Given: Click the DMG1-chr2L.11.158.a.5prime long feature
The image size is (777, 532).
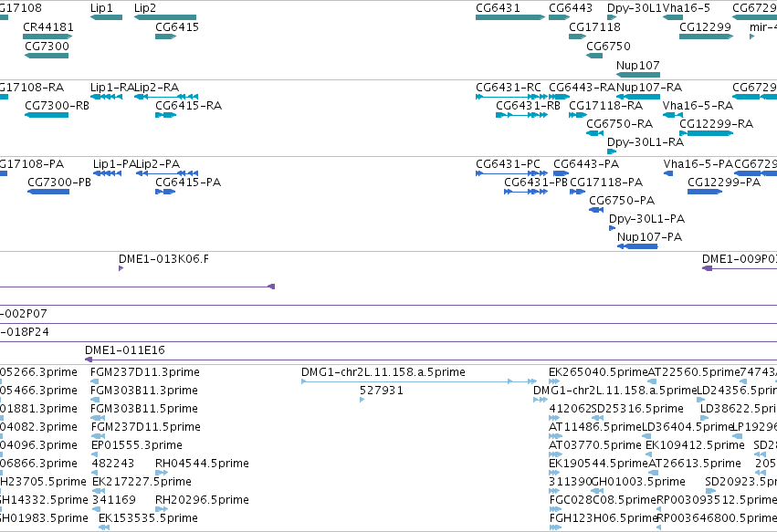Looking at the screenshot, I should [419, 381].
